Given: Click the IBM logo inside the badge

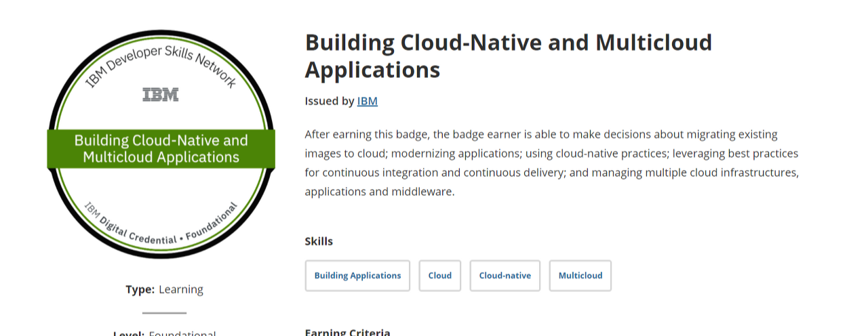Looking at the screenshot, I should pyautogui.click(x=161, y=95).
